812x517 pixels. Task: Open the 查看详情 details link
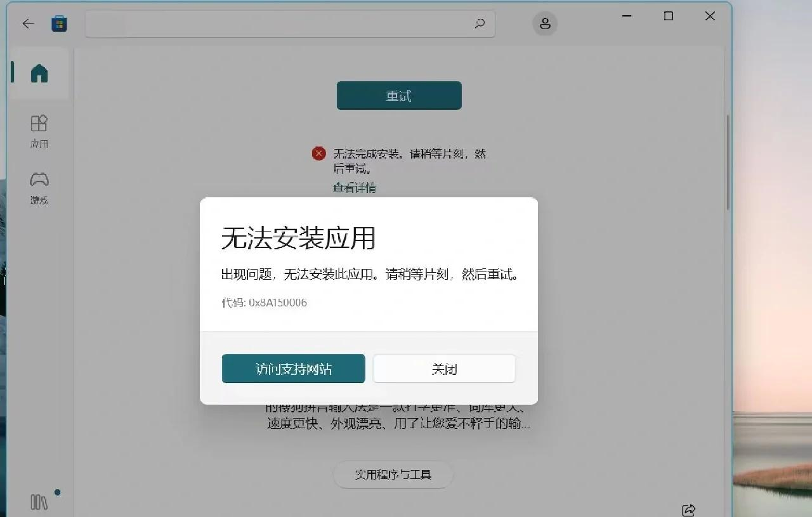point(355,188)
